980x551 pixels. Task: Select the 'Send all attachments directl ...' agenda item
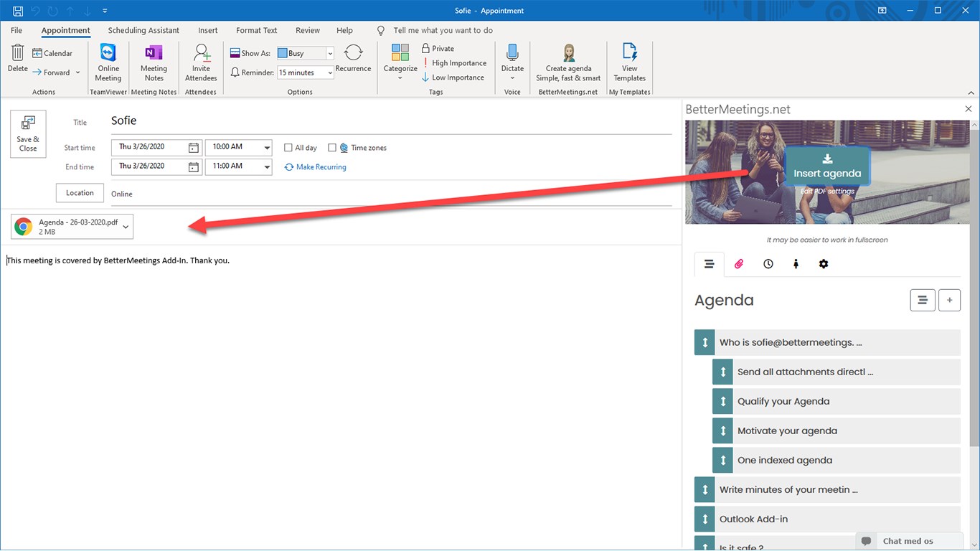pyautogui.click(x=837, y=372)
